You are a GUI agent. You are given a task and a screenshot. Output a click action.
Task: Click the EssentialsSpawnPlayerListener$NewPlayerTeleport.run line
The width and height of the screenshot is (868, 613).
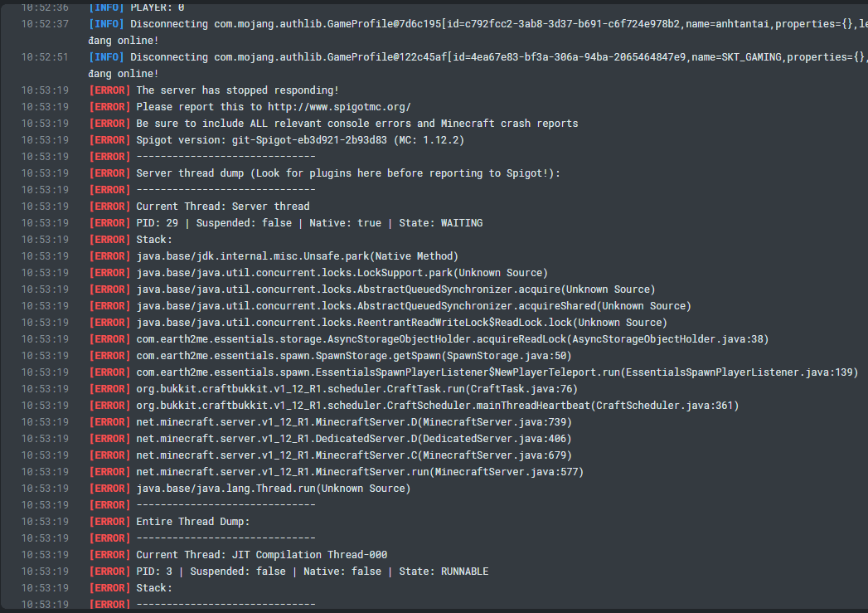pos(497,372)
